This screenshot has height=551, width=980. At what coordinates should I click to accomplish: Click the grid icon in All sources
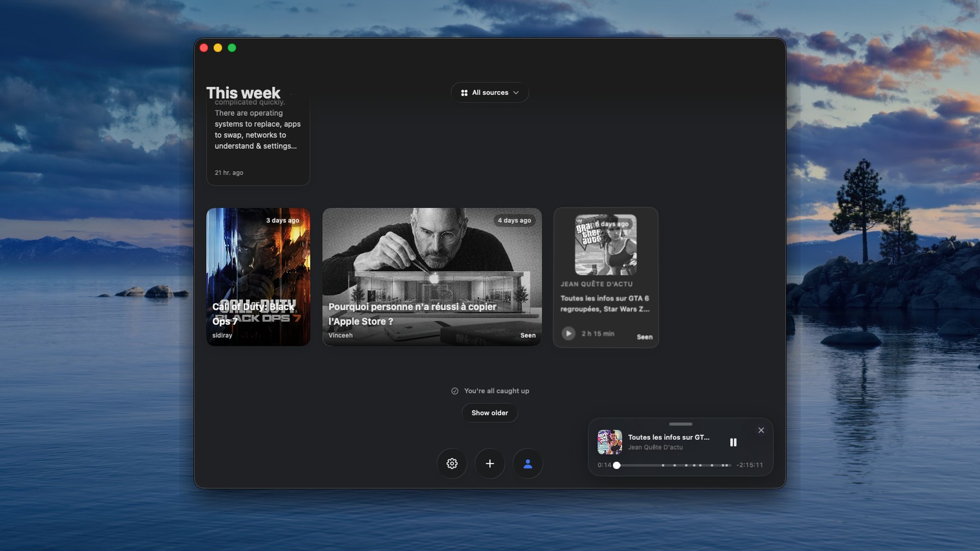click(x=464, y=93)
